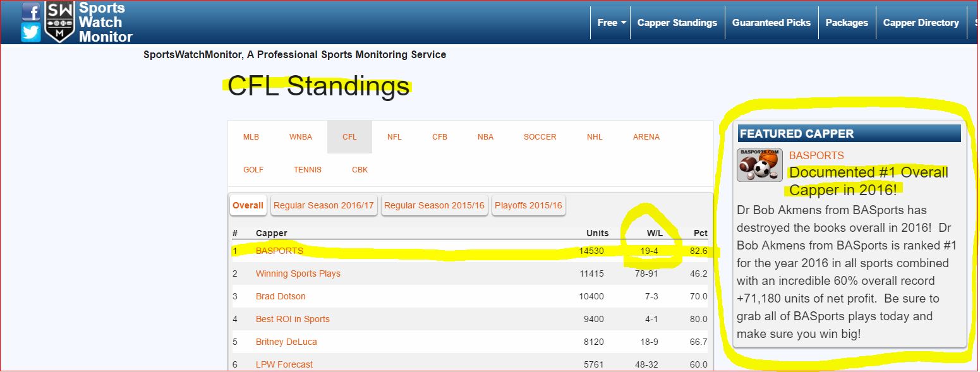Click the 82.6 percentage value

pyautogui.click(x=699, y=251)
